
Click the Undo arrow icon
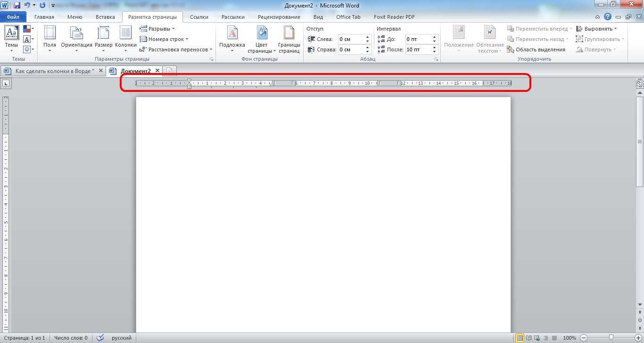click(27, 5)
